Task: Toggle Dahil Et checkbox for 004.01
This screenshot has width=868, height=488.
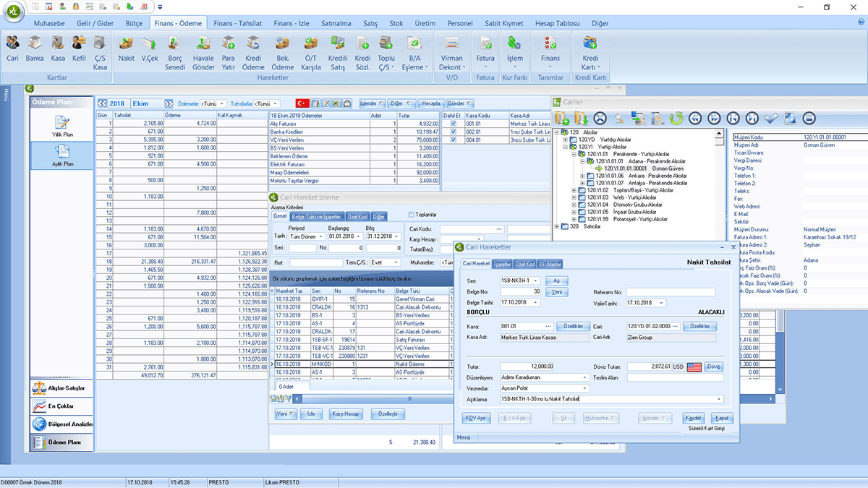Action: point(454,140)
